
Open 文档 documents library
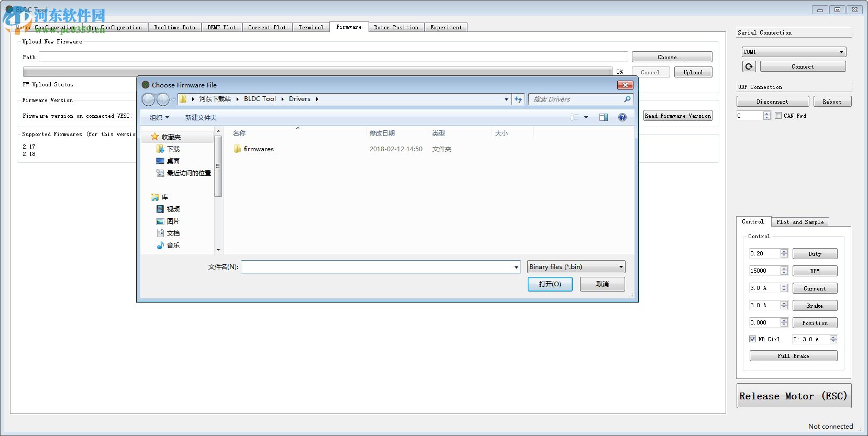point(168,233)
